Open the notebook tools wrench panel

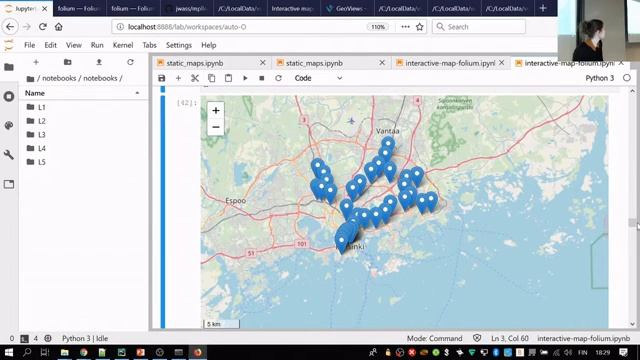tap(9, 155)
